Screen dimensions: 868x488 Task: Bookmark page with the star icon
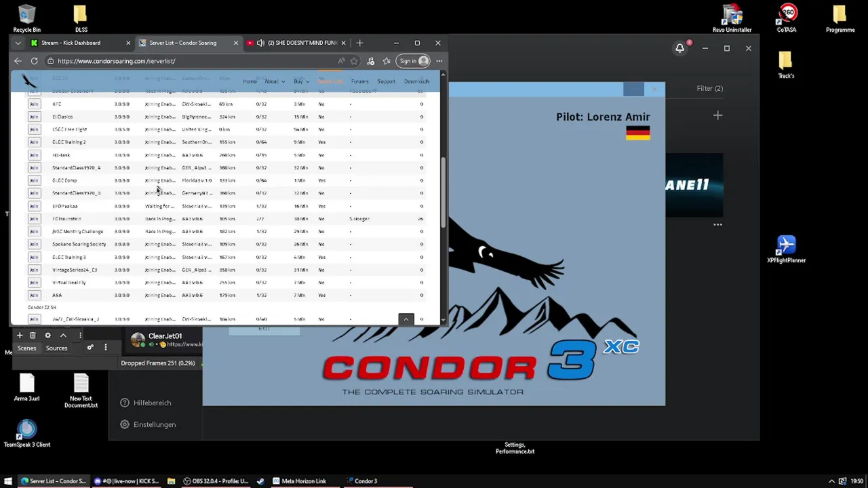click(354, 61)
